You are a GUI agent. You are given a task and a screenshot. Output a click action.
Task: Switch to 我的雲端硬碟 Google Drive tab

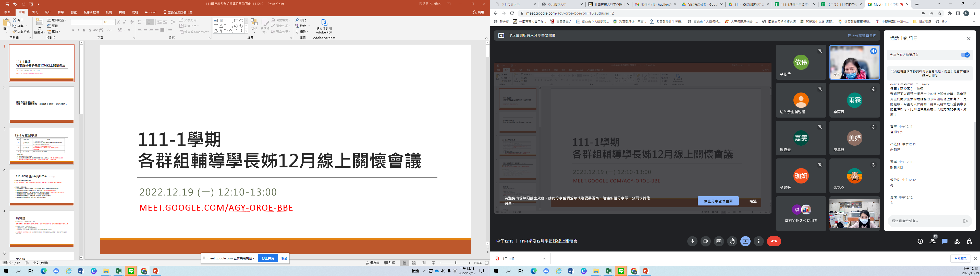(x=702, y=5)
